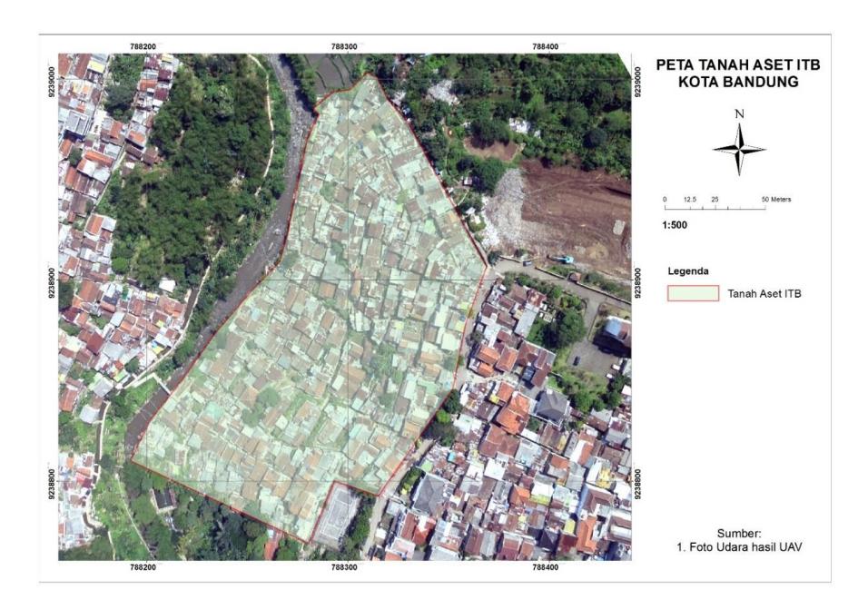
Task: Click northing label 9238900 on the left edge
Action: (x=52, y=283)
